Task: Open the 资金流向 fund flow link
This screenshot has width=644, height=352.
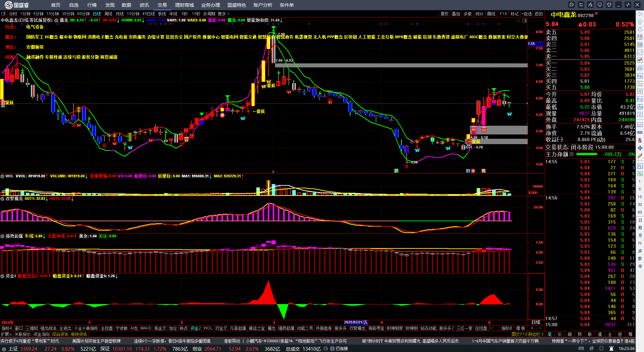Action: (x=41, y=334)
